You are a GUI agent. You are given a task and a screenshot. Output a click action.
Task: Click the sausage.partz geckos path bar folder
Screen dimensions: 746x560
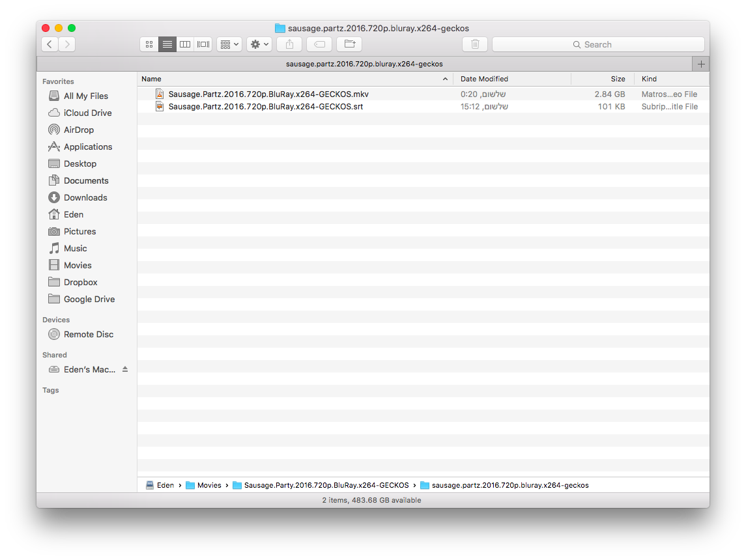(x=505, y=485)
